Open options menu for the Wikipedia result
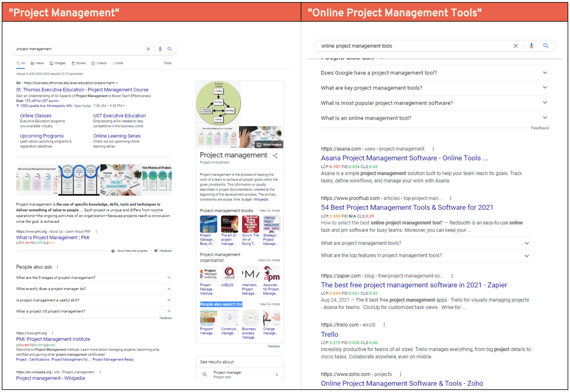Viewport: 570px width, 392px height. (x=100, y=372)
